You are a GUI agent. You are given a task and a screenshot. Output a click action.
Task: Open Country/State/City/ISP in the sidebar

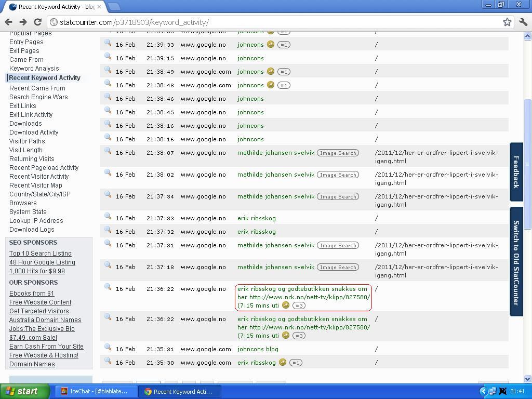pos(40,194)
